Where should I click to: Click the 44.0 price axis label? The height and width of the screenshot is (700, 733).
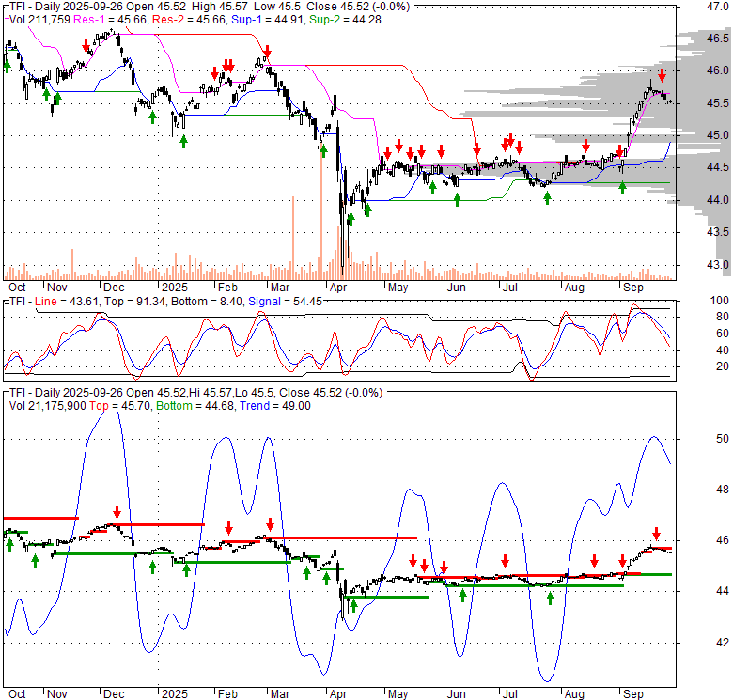coord(718,200)
